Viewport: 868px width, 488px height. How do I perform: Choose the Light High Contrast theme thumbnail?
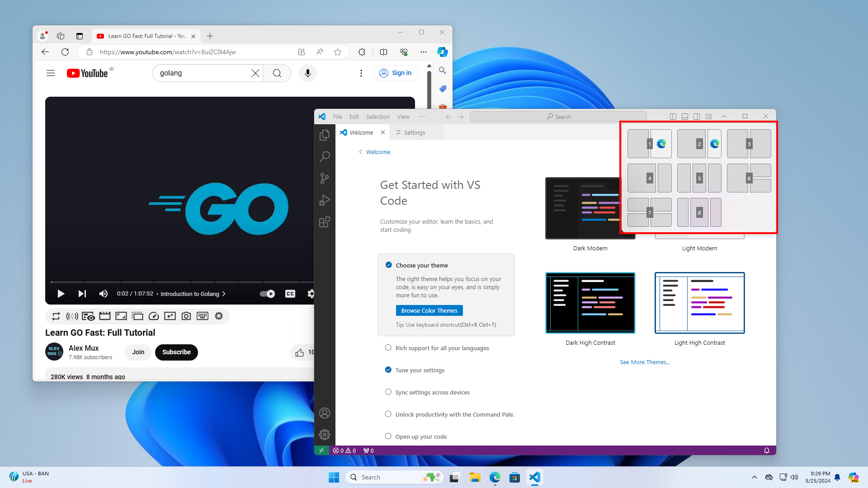[x=699, y=303]
